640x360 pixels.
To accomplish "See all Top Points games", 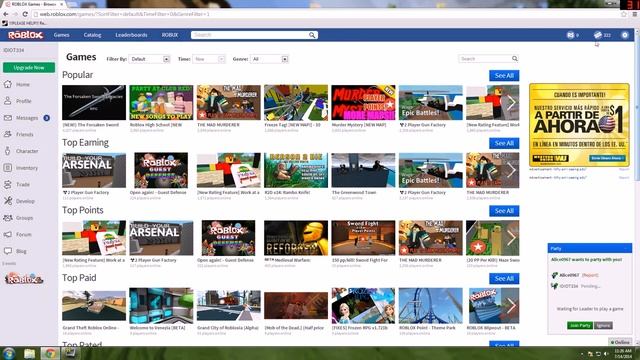I will tap(504, 211).
